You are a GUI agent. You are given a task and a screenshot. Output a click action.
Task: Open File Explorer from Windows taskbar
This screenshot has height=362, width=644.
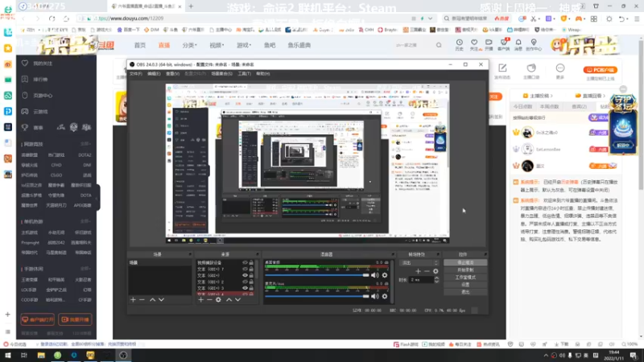(41, 356)
